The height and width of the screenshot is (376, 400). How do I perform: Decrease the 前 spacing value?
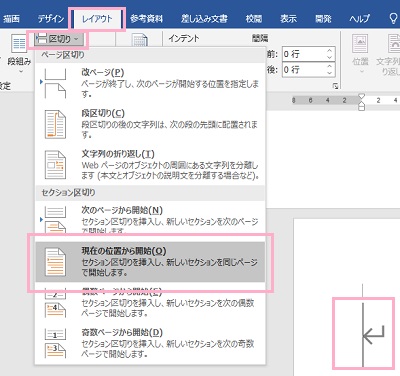330,57
